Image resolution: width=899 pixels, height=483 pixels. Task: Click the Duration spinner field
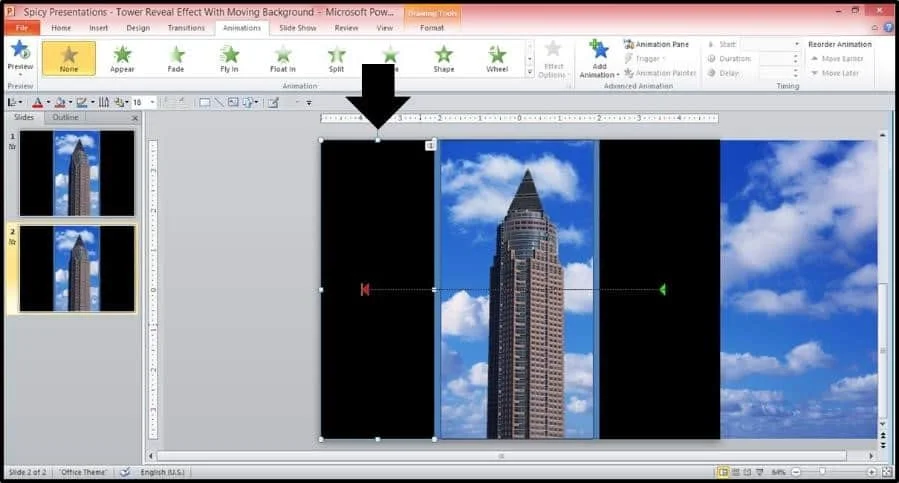pos(779,59)
